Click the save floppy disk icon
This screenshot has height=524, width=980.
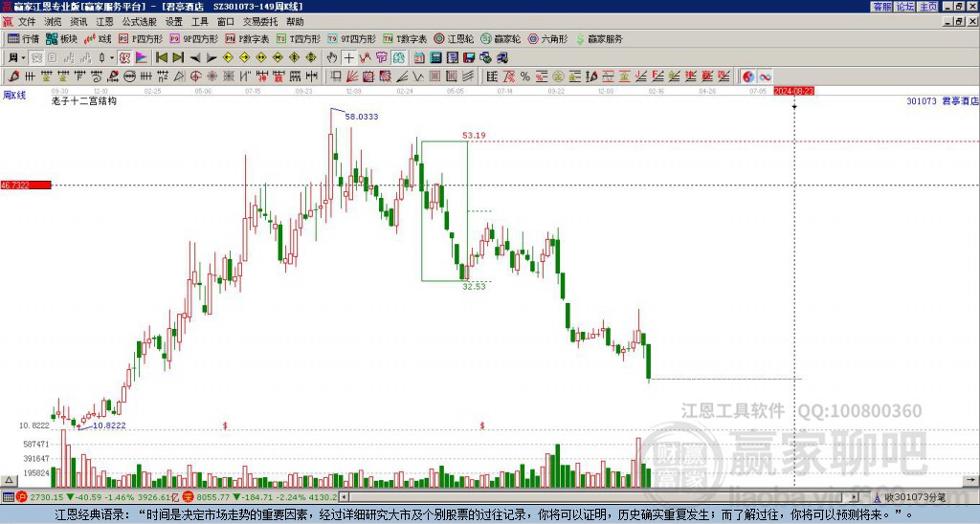469,57
